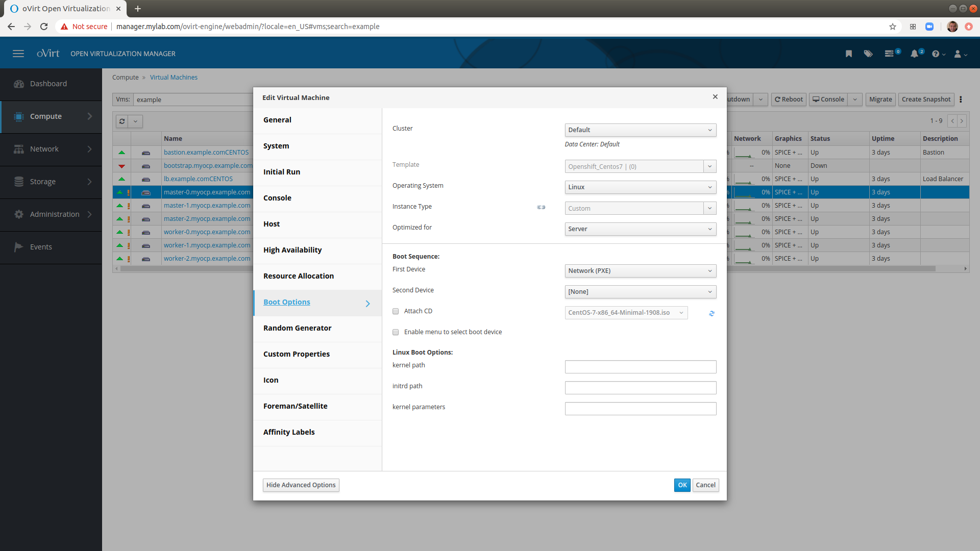Select the Host tab
This screenshot has height=551, width=980.
[317, 224]
